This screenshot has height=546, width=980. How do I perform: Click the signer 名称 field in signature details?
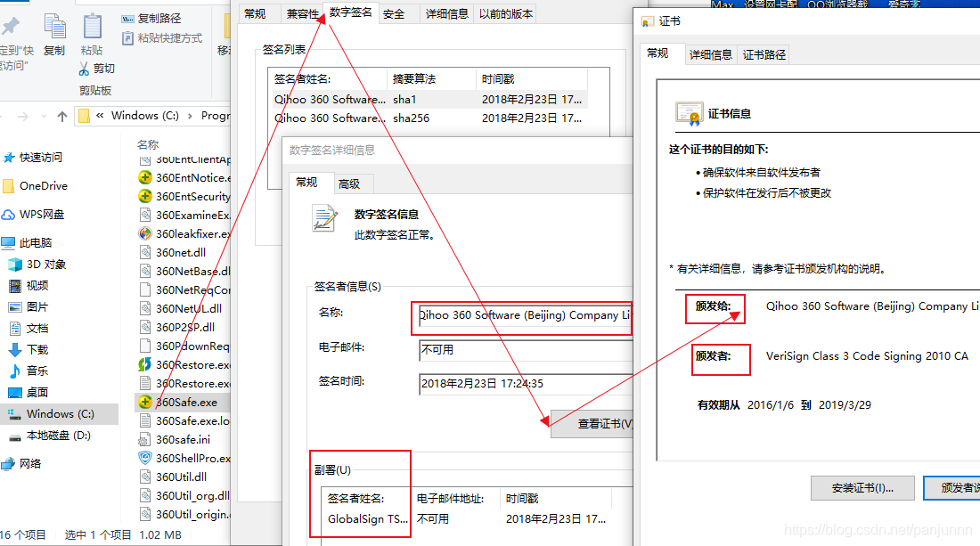(x=525, y=315)
